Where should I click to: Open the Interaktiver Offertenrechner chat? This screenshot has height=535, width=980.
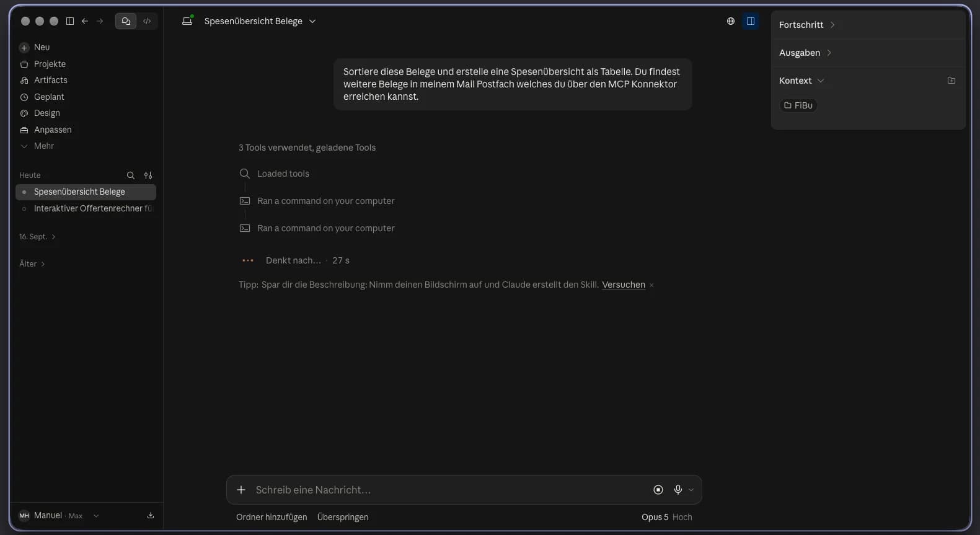pos(86,208)
